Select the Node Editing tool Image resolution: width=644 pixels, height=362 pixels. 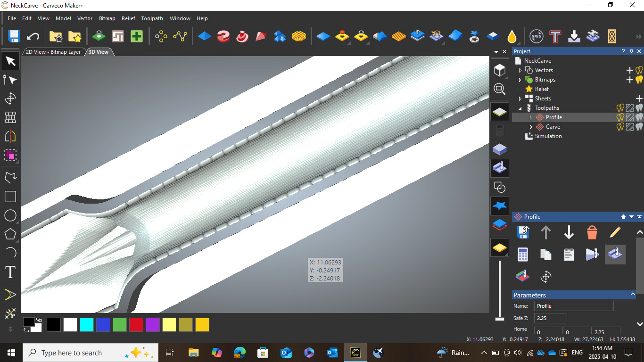tap(10, 80)
